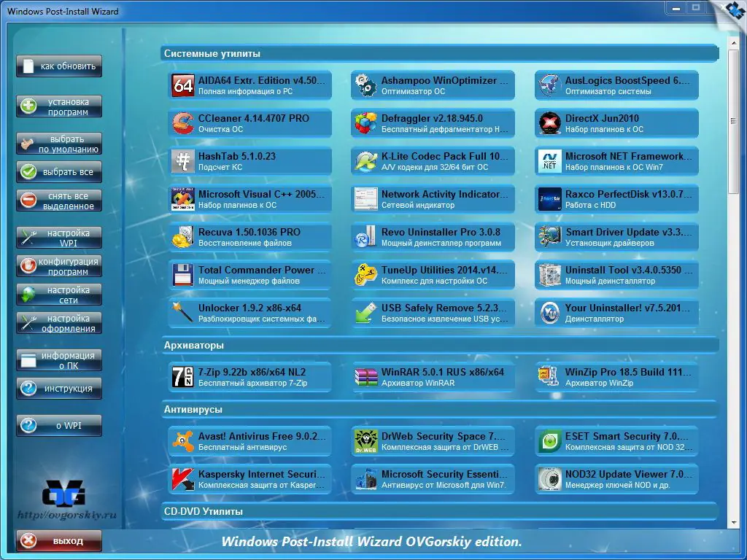Screen dimensions: 747x560
Task: Show 'информация о ПК' details
Action: [x=59, y=360]
